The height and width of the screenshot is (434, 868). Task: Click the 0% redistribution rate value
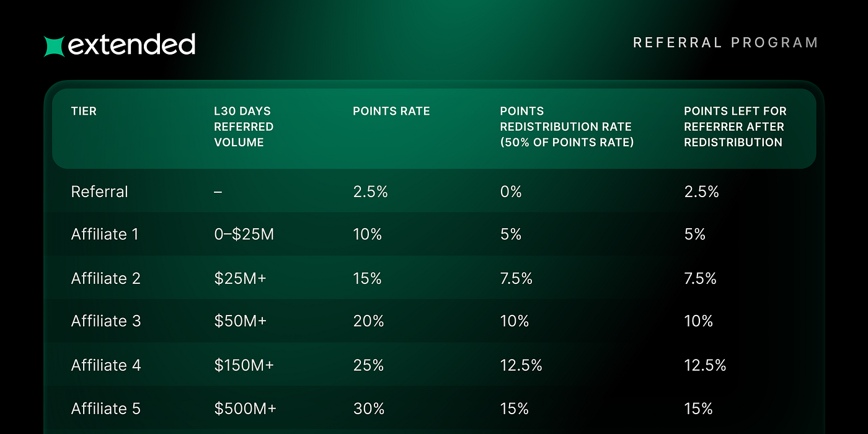coord(511,192)
